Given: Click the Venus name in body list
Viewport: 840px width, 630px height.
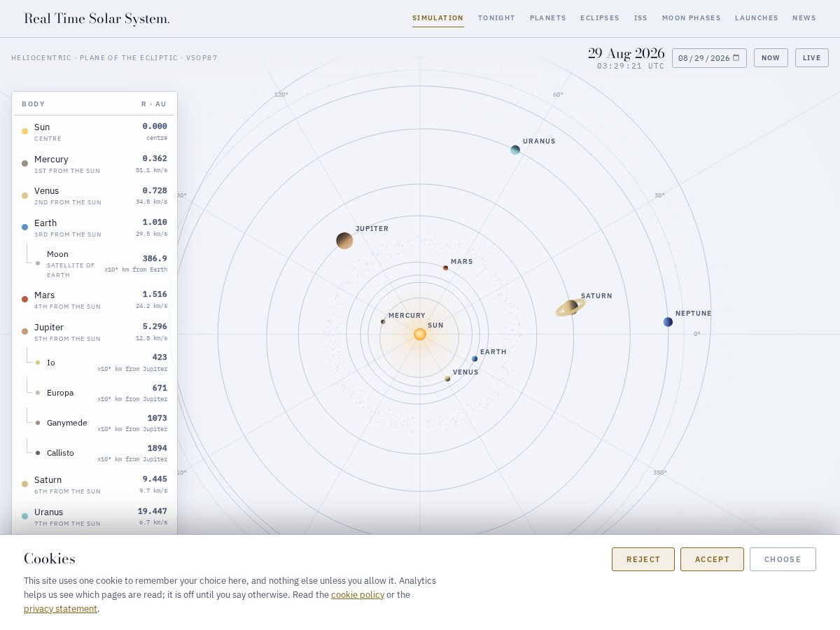Looking at the screenshot, I should pyautogui.click(x=46, y=191).
